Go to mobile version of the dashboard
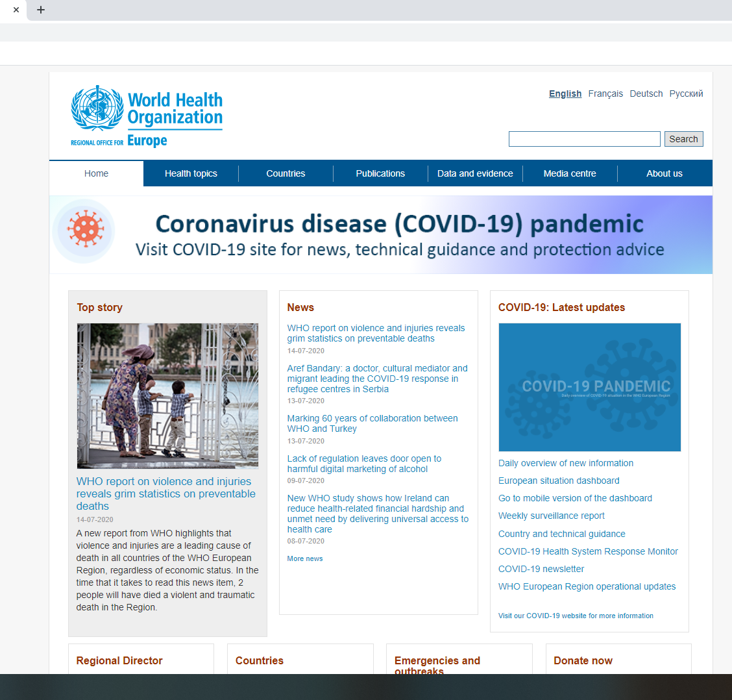The width and height of the screenshot is (732, 700). click(x=575, y=498)
